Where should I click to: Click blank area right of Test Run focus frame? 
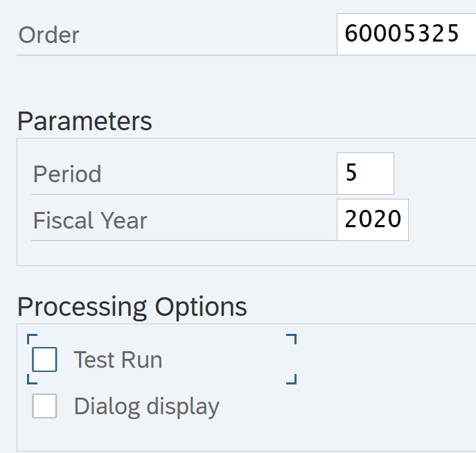pos(381,360)
